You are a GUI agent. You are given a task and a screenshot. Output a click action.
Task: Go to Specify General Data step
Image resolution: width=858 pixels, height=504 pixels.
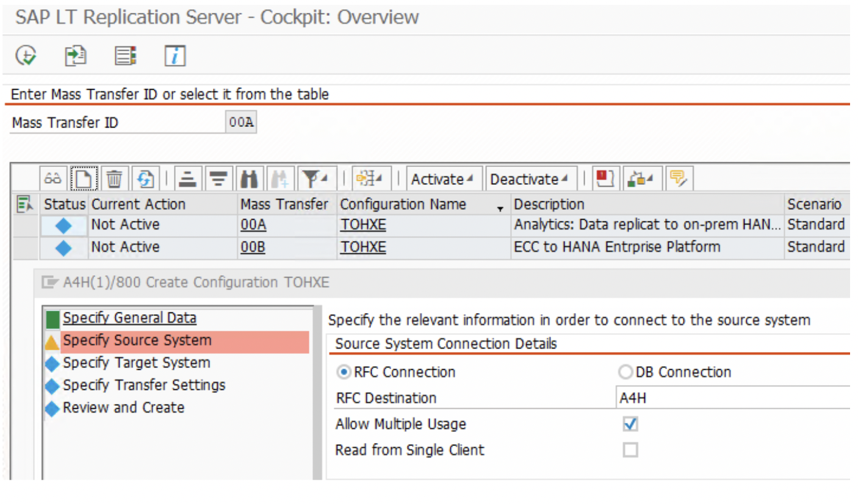(x=130, y=318)
